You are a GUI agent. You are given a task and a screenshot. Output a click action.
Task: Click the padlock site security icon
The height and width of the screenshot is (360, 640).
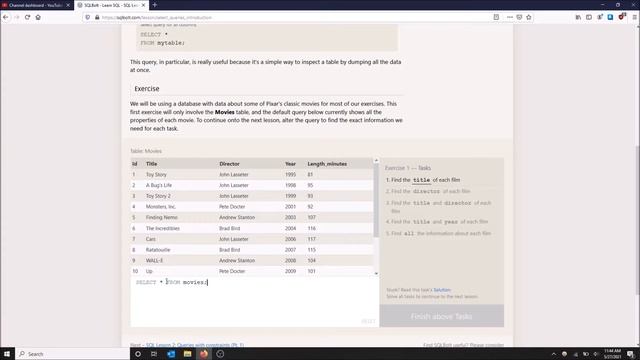click(x=97, y=17)
